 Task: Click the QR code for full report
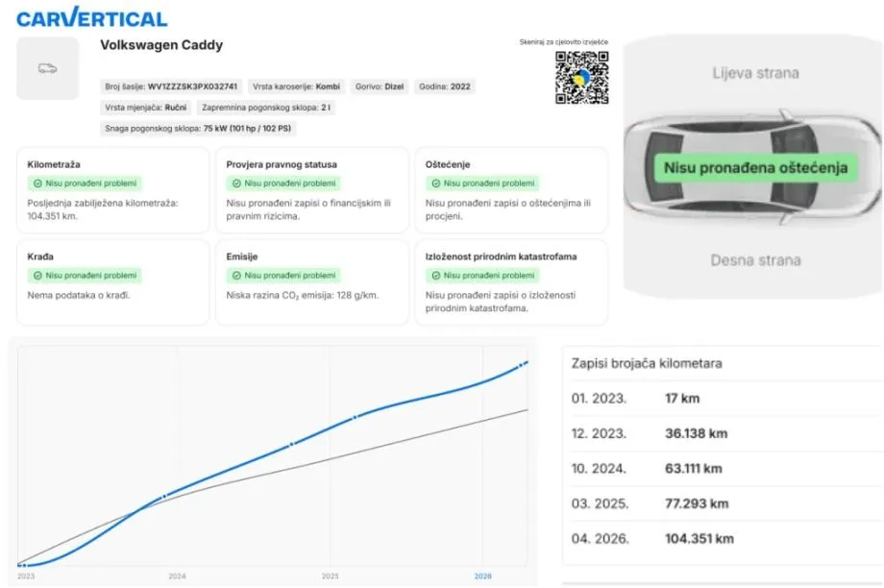(x=582, y=78)
